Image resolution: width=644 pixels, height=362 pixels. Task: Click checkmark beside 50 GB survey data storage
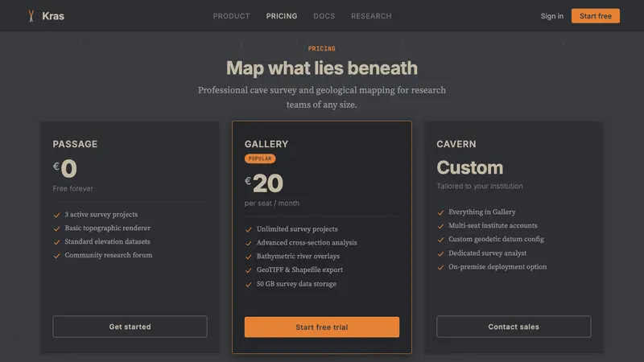point(249,285)
